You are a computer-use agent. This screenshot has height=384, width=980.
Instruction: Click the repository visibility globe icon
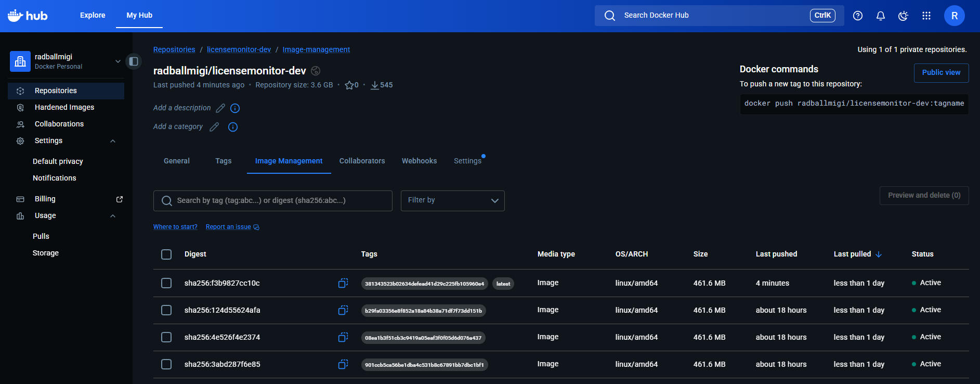coord(316,71)
